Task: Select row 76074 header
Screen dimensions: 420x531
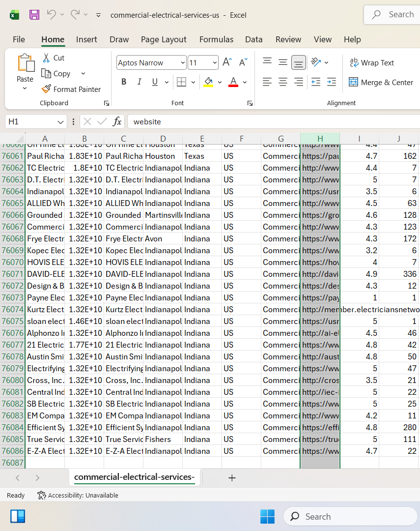Action: (x=12, y=309)
